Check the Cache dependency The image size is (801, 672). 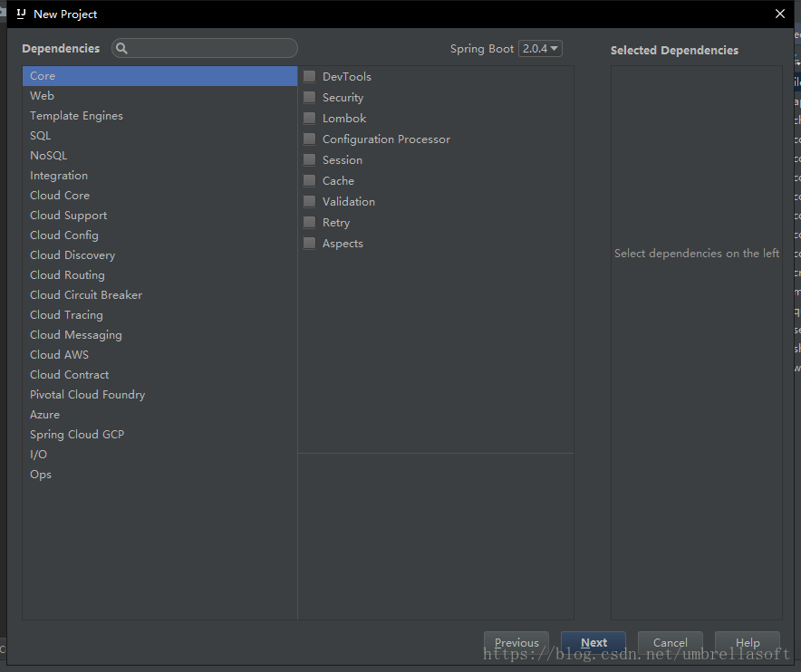(x=310, y=181)
